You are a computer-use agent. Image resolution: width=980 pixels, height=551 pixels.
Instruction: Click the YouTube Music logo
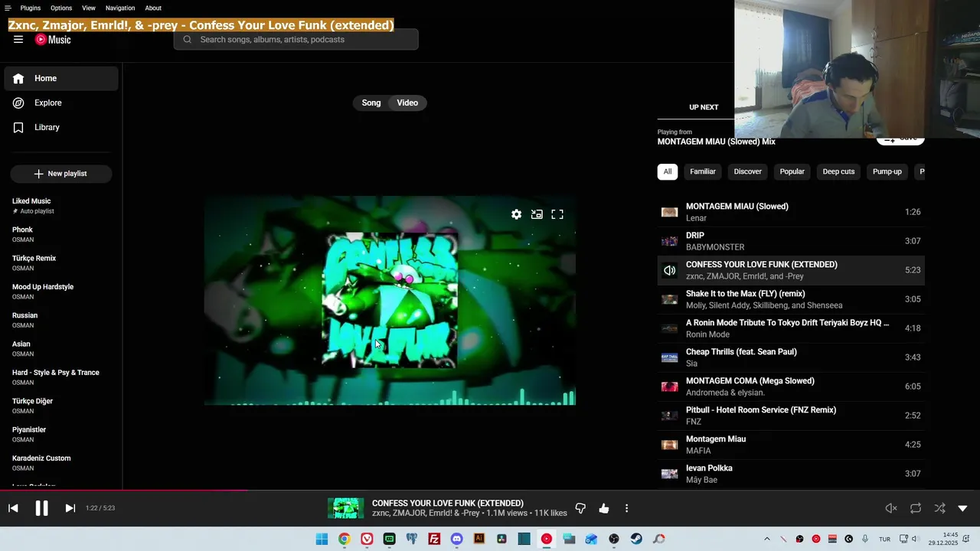click(53, 40)
